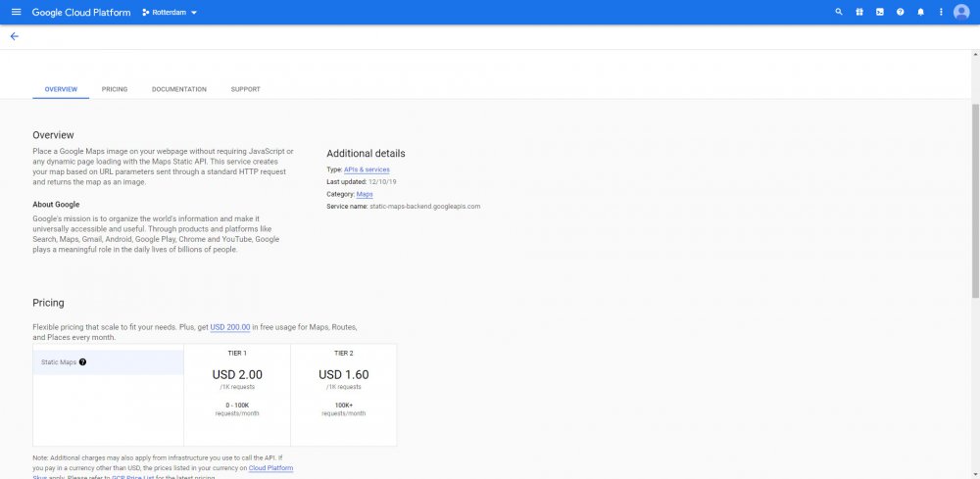Click the USD 200.00 link
980x479 pixels.
(230, 327)
